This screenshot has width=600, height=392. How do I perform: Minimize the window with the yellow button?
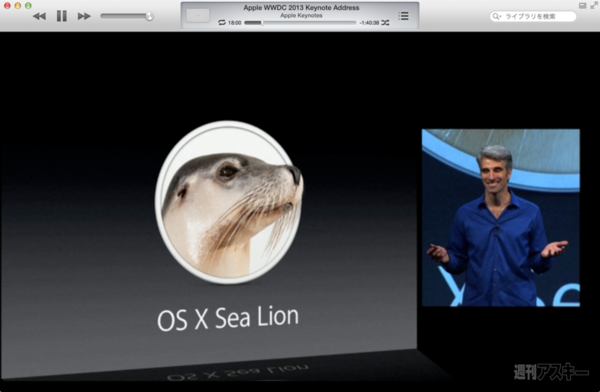[x=17, y=5]
